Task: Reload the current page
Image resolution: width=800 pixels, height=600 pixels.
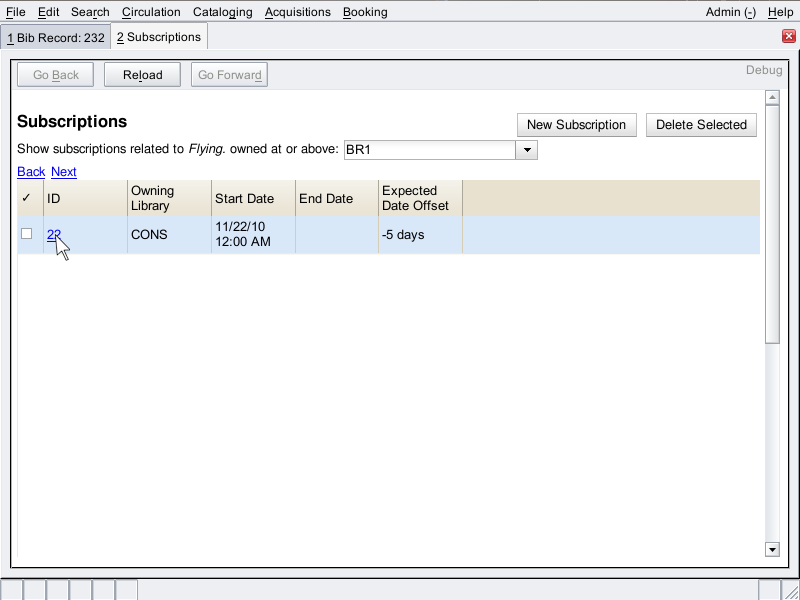Action: click(x=142, y=75)
